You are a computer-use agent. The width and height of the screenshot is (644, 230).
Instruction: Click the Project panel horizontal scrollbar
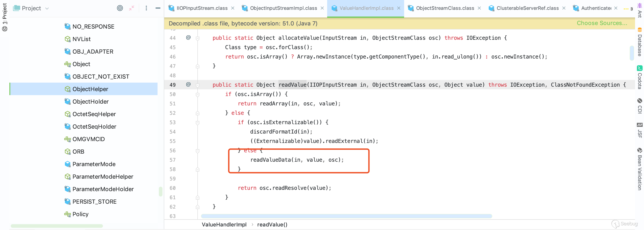coord(57,226)
